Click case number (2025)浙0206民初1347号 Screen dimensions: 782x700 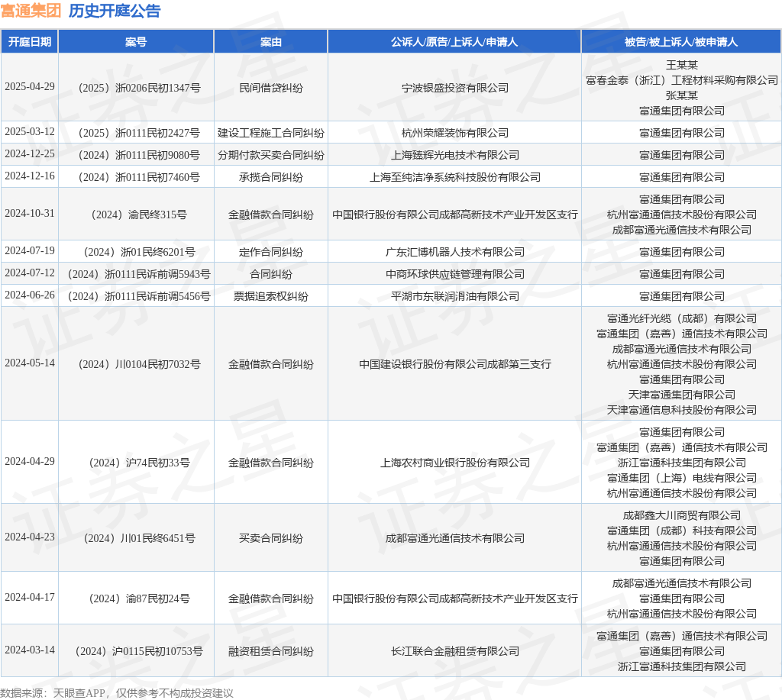[x=136, y=88]
